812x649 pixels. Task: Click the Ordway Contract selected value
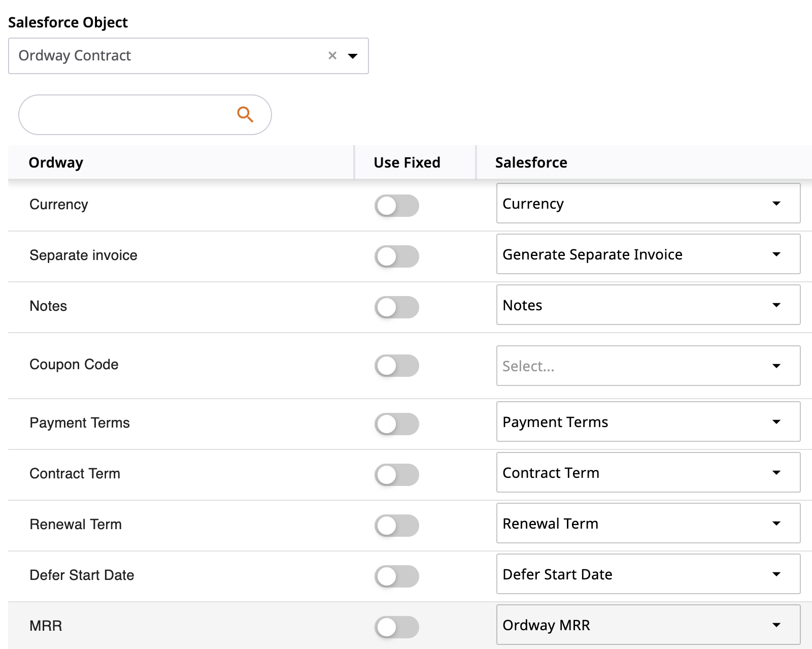click(x=75, y=55)
